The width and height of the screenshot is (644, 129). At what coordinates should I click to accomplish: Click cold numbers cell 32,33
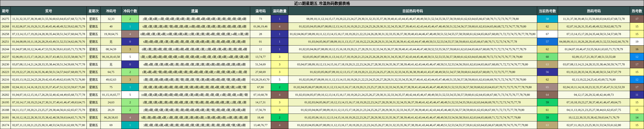(111, 19)
